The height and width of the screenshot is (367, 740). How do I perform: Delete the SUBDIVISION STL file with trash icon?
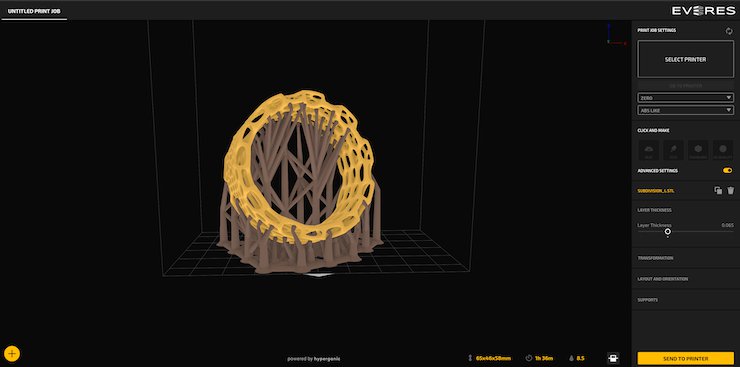click(731, 191)
